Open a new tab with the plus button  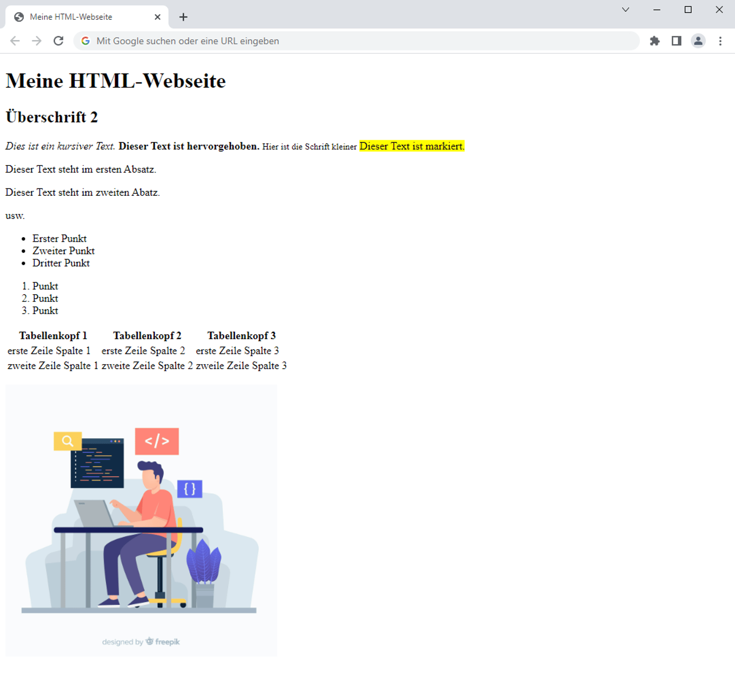(183, 17)
